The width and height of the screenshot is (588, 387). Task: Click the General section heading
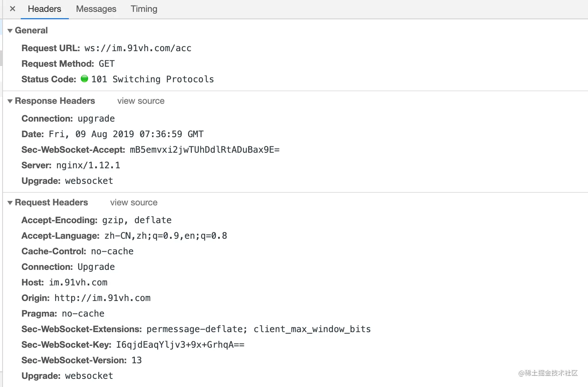(31, 30)
